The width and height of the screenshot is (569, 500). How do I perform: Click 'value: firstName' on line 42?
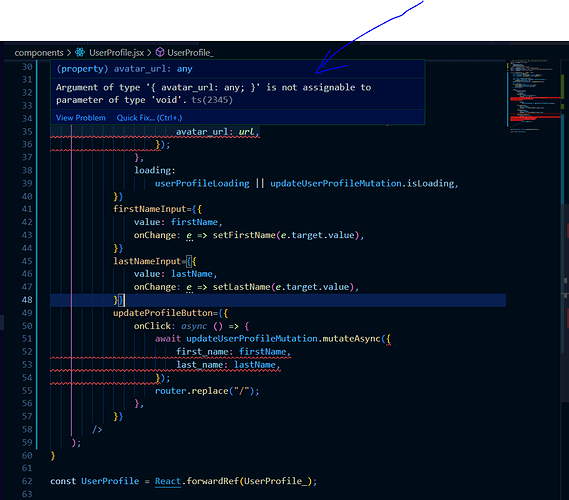(x=176, y=222)
